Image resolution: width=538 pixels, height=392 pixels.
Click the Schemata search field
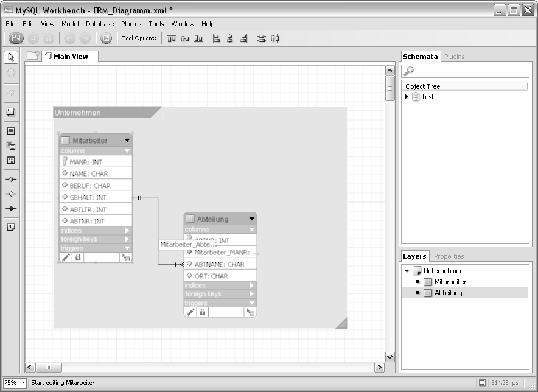point(466,71)
